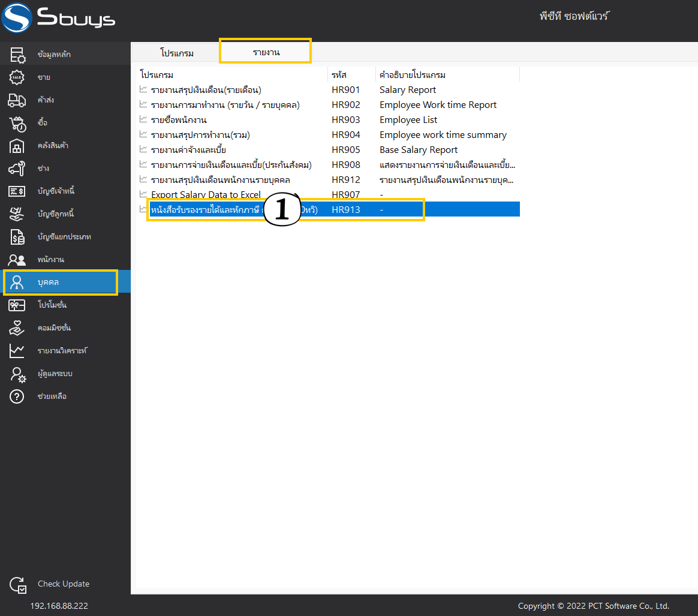The width and height of the screenshot is (698, 616).
Task: Open the รายงานวิเคราะห์ chart icon
Action: [17, 350]
